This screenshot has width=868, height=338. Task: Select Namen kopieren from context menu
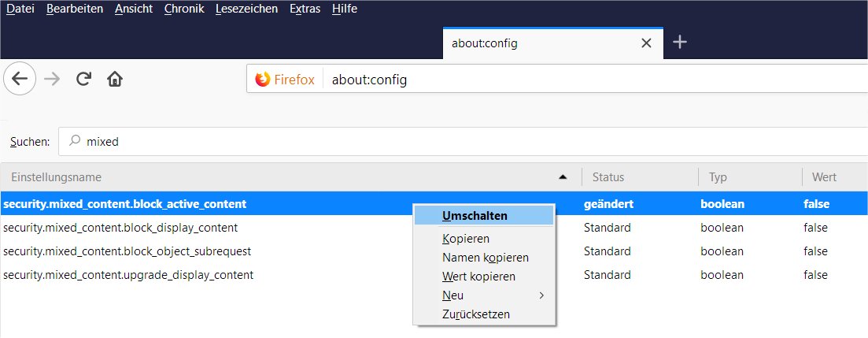click(x=485, y=258)
